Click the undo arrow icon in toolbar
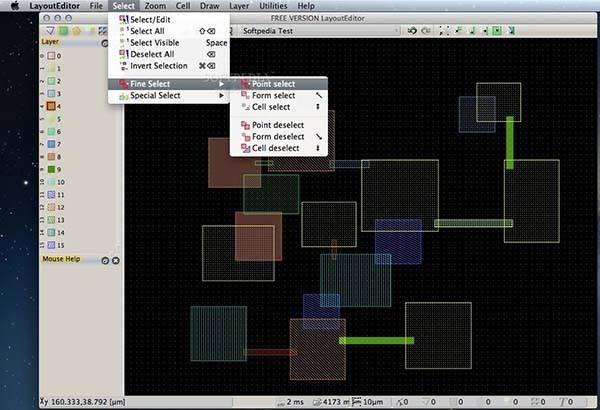 tap(412, 31)
